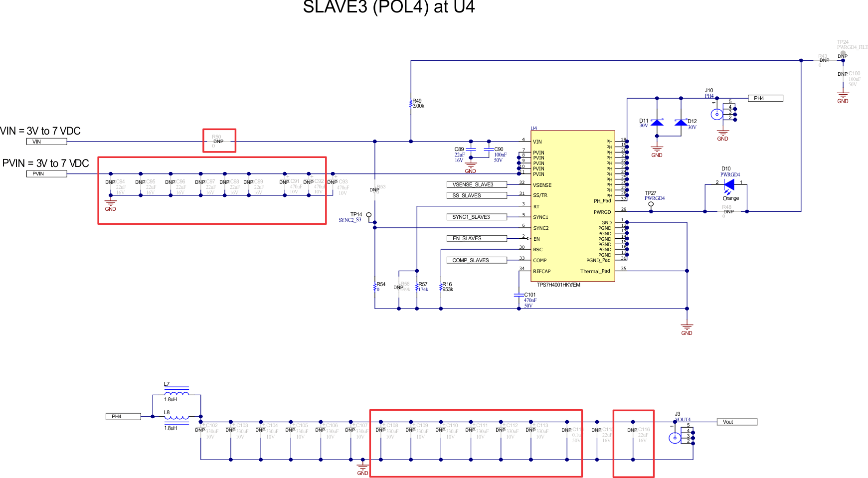
Task: Click GND symbol under J10 connector
Action: coord(723,135)
